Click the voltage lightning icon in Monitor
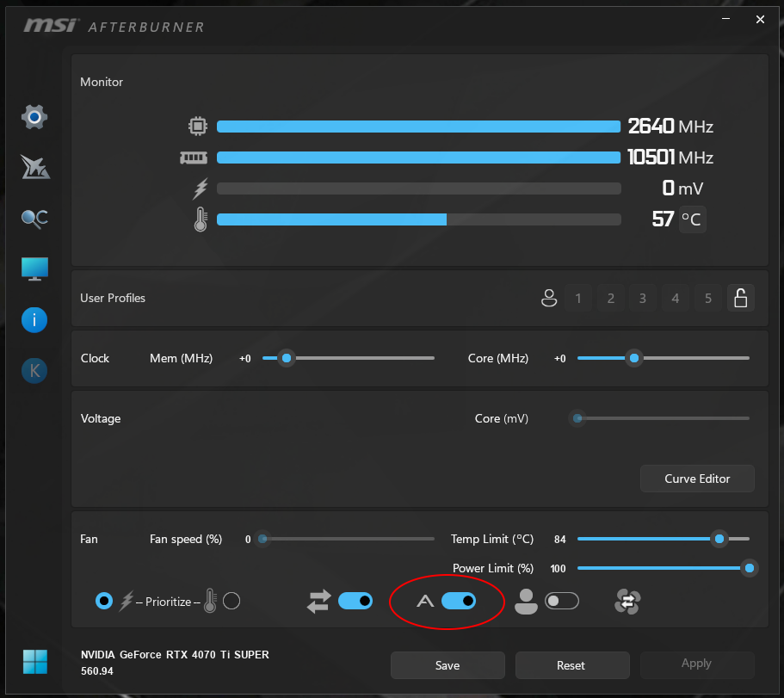Screen dimensions: 784x698 (x=200, y=189)
